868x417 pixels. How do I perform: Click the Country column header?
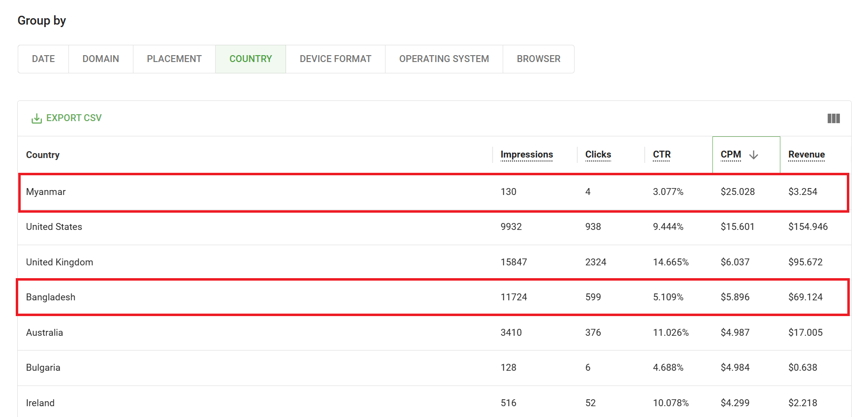click(43, 155)
